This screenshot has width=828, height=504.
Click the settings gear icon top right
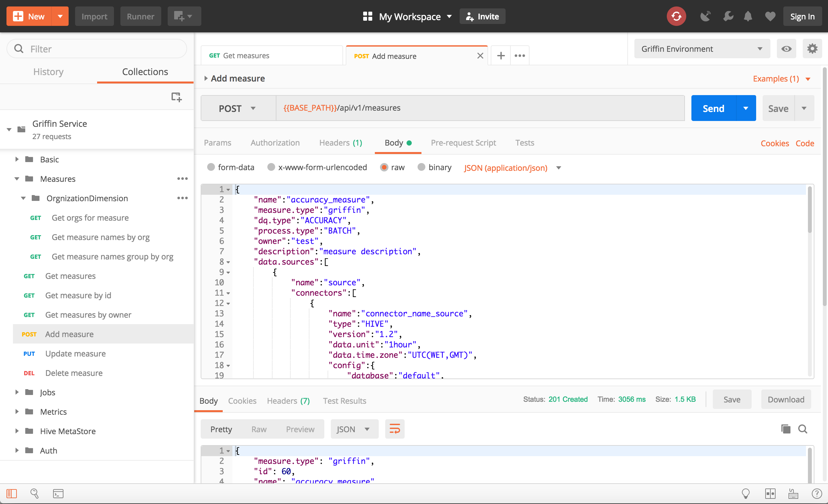[812, 49]
